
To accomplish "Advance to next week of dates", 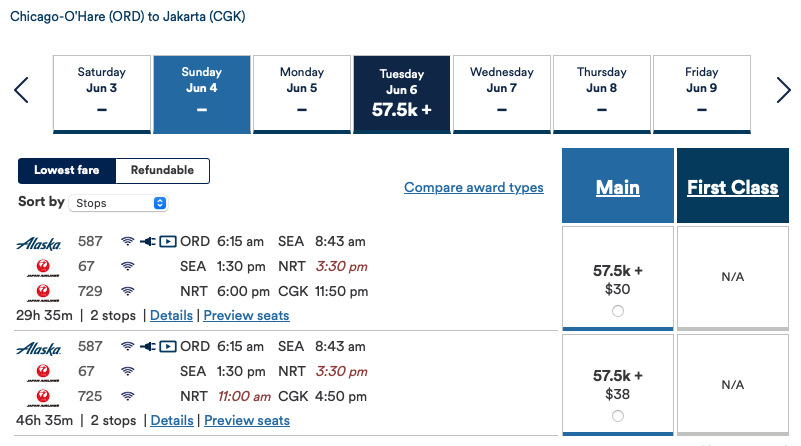I will 783,90.
